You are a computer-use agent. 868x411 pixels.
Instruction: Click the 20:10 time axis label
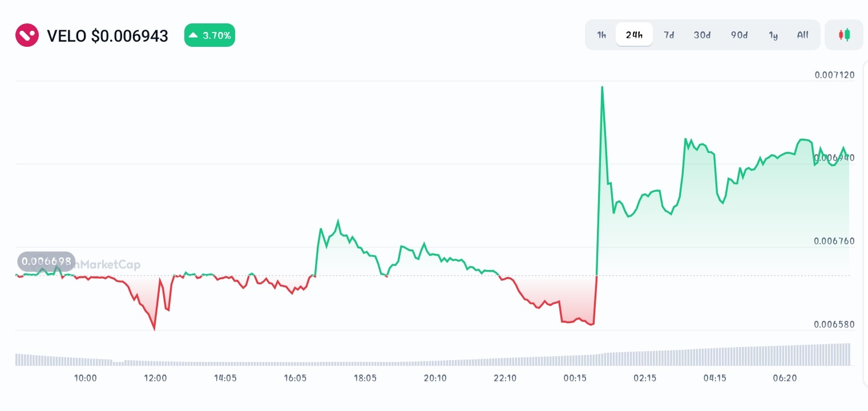pyautogui.click(x=435, y=378)
